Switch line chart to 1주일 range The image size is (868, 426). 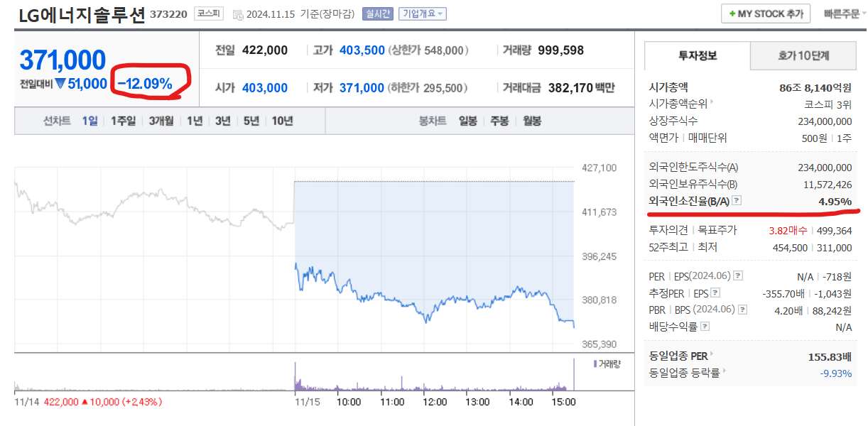(x=123, y=121)
